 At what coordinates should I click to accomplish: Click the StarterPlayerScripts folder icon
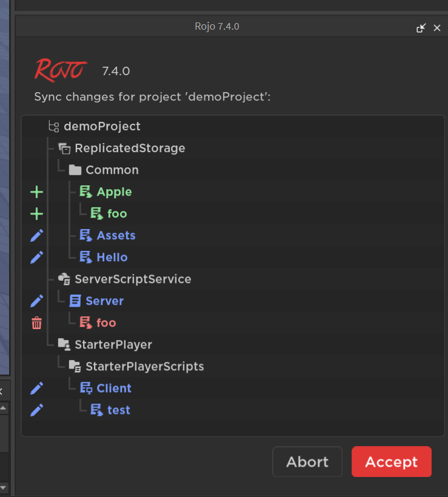click(x=75, y=367)
